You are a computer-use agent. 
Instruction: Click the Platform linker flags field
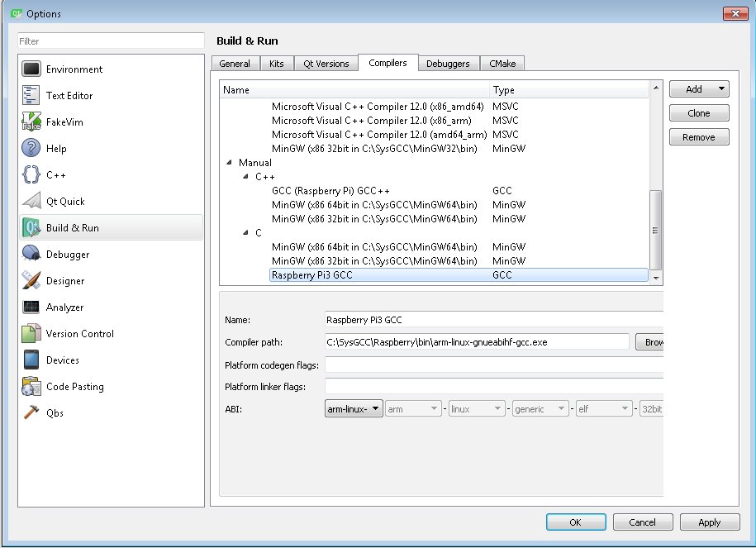(494, 386)
